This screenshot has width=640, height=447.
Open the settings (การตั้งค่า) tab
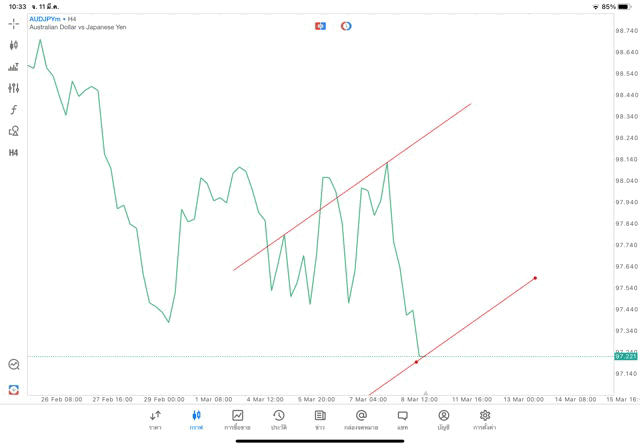pos(485,420)
